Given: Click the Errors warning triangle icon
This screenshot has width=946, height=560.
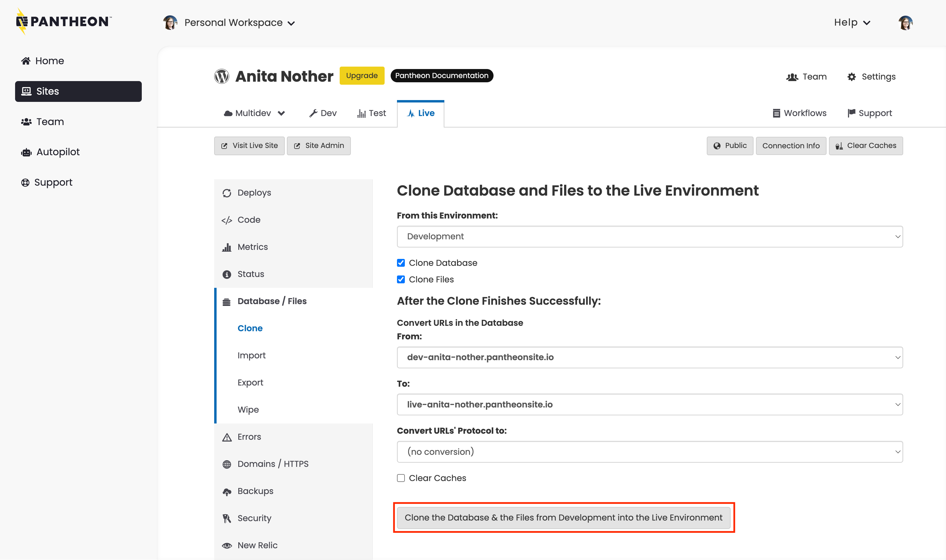Looking at the screenshot, I should point(227,437).
